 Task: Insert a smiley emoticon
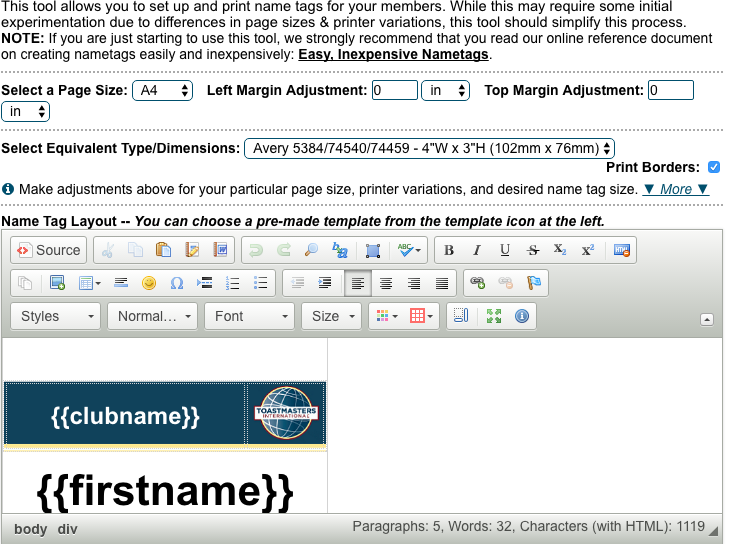149,283
